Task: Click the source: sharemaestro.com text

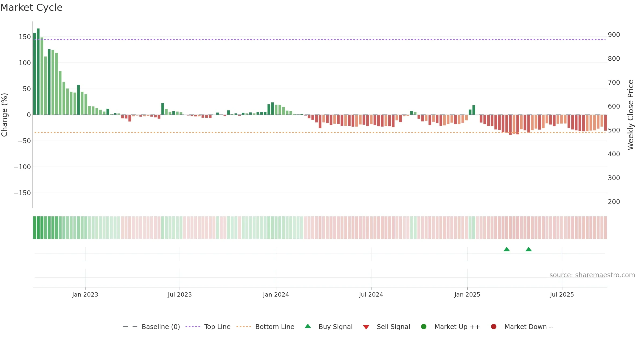Action: (592, 275)
